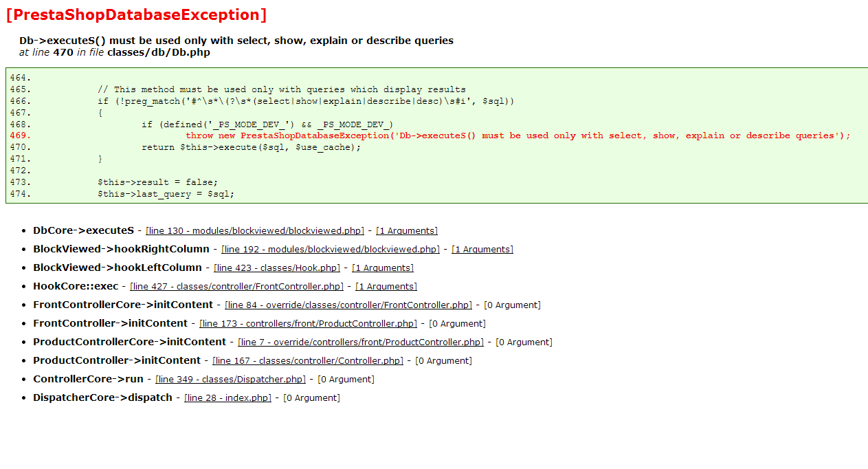Viewport: 868px width, 469px height.
Task: Click the preg_match line 466 code
Action: [x=306, y=101]
